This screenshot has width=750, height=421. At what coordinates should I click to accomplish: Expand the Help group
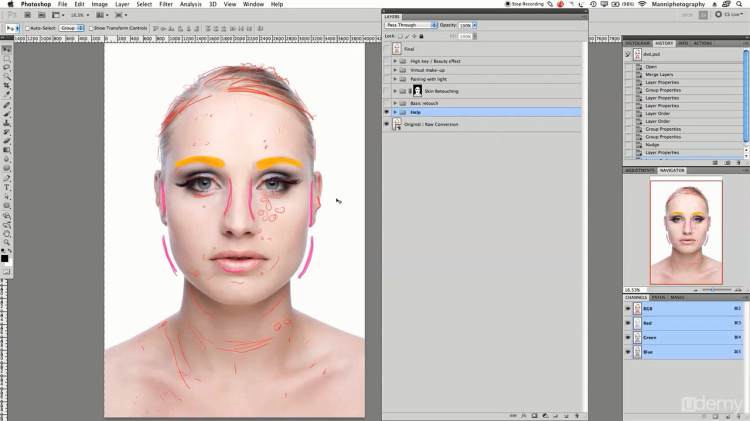click(x=395, y=112)
